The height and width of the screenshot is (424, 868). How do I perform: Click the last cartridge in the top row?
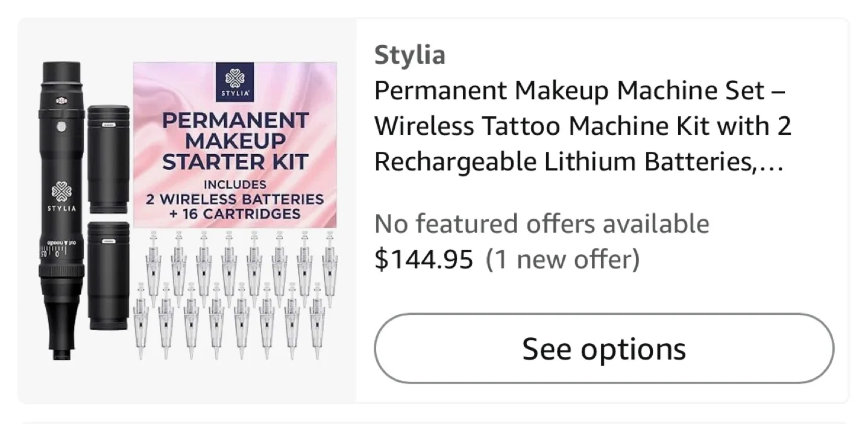click(329, 265)
